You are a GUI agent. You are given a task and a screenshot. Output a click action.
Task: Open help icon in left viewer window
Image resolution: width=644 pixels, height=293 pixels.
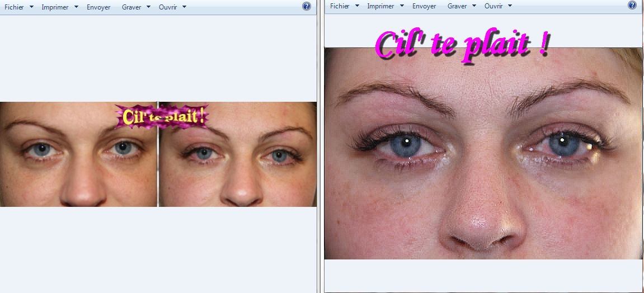(307, 6)
